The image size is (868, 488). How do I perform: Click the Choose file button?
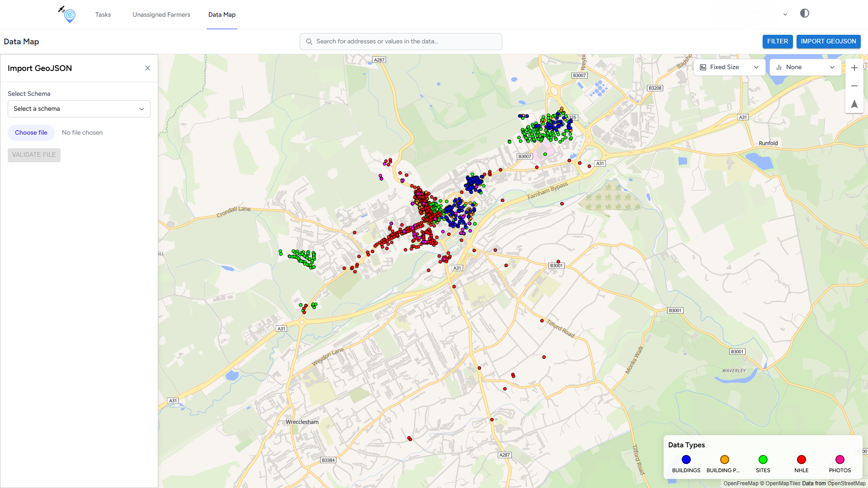(31, 133)
